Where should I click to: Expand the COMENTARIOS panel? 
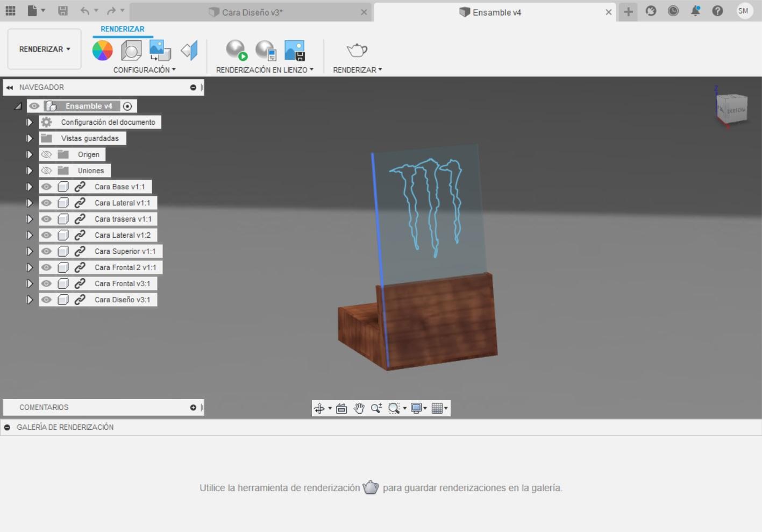point(193,407)
